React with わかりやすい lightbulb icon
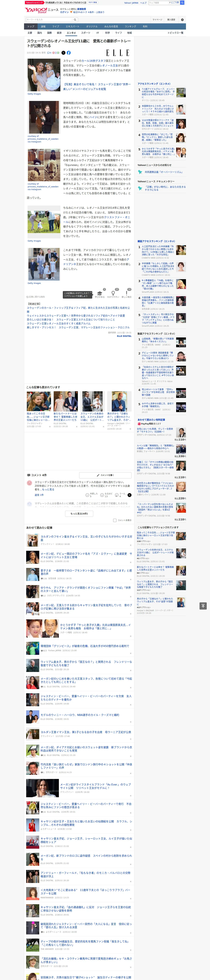Image resolution: width=210 pixels, height=980 pixels. click(x=113, y=293)
